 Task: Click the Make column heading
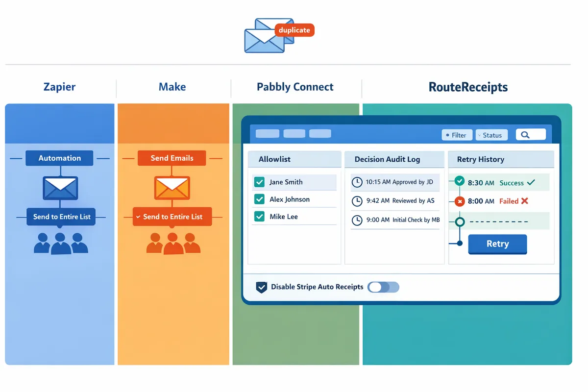[172, 87]
